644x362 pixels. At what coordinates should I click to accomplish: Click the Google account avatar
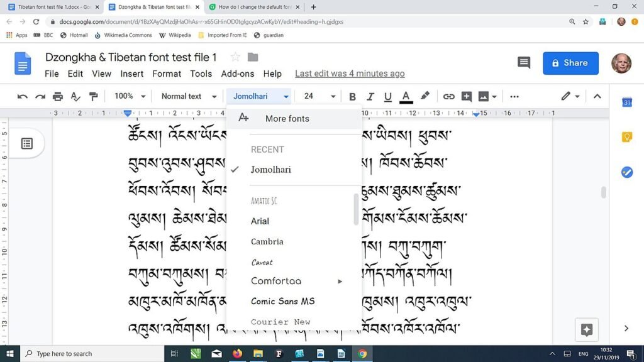pos(621,63)
